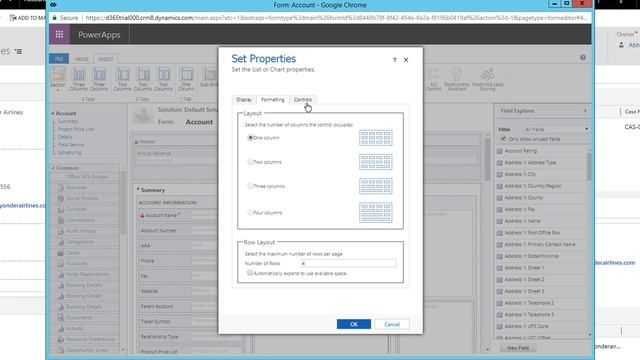The image size is (640, 360).
Task: Switch to the Controls tab
Action: pos(302,100)
